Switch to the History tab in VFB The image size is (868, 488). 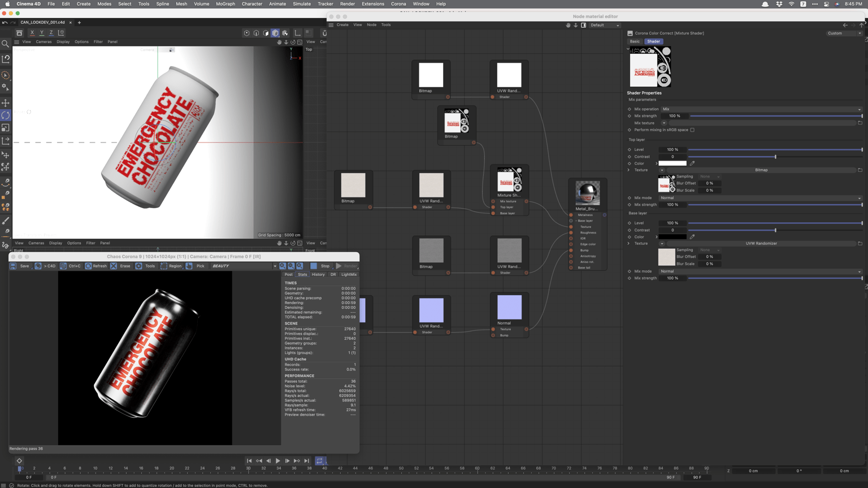(x=318, y=274)
